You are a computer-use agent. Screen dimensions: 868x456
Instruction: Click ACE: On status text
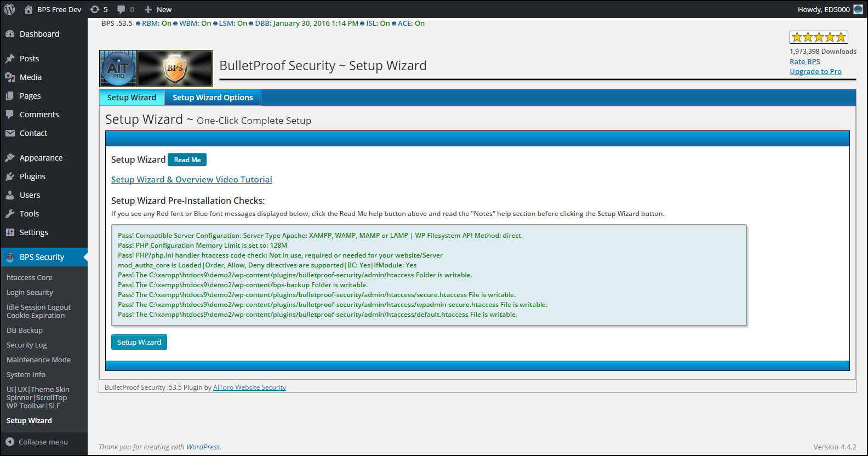coord(411,24)
